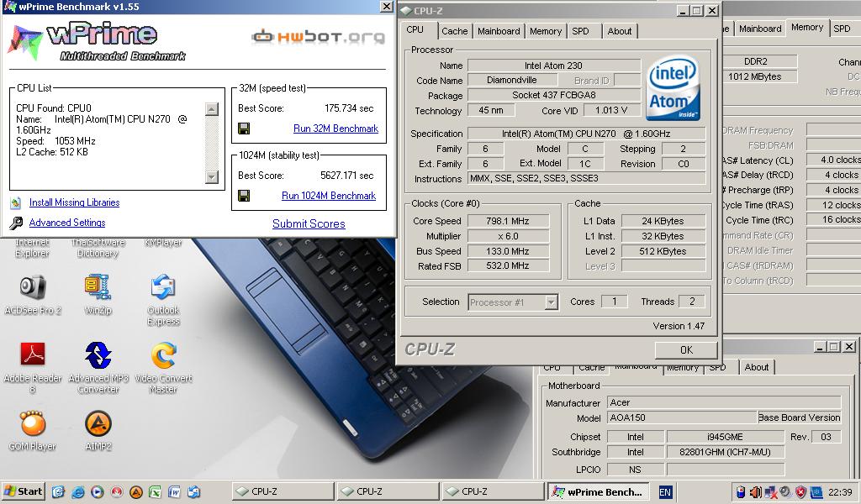The image size is (861, 504).
Task: Click the Package field Socket 437 FCBGA8
Action: [x=553, y=95]
